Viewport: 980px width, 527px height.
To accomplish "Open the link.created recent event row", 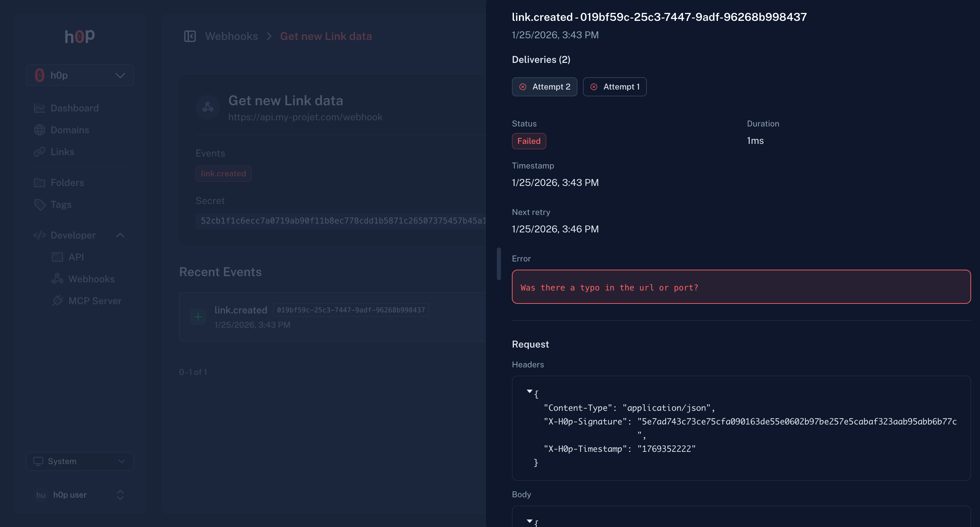I will click(332, 316).
